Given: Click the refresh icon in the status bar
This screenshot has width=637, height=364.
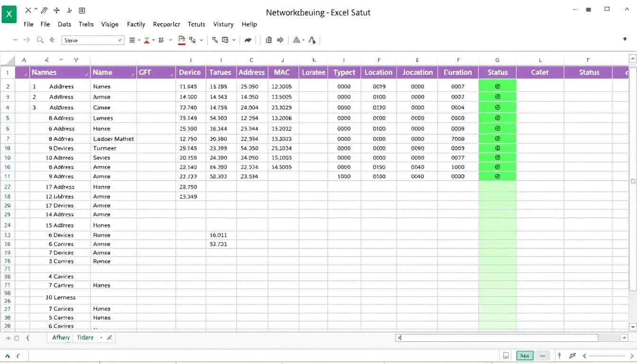Looking at the screenshot, I should [572, 355].
